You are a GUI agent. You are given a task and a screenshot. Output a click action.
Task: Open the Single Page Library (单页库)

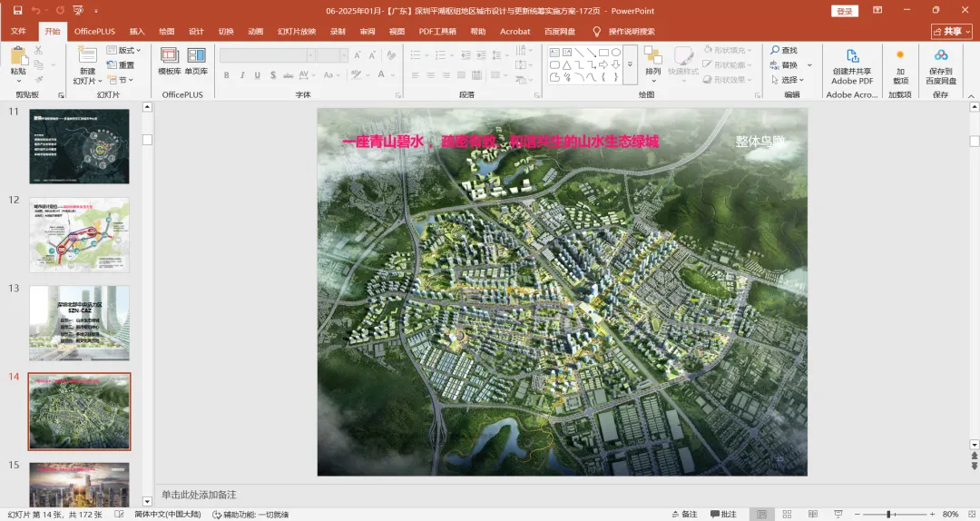[196, 62]
